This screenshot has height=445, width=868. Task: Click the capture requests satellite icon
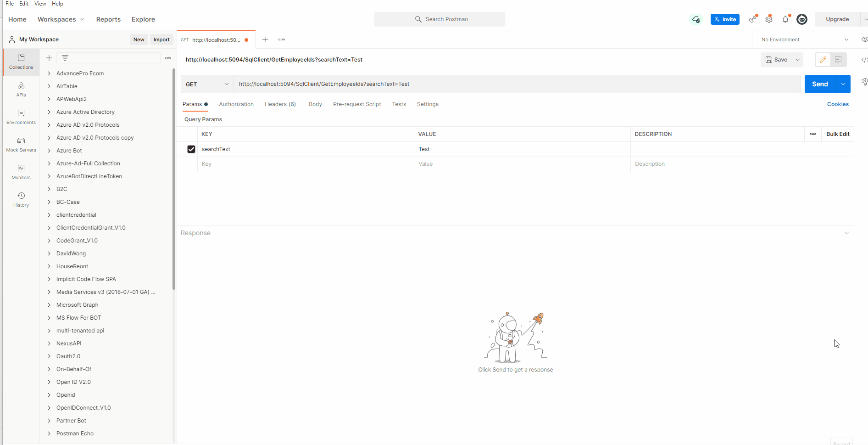tap(753, 19)
